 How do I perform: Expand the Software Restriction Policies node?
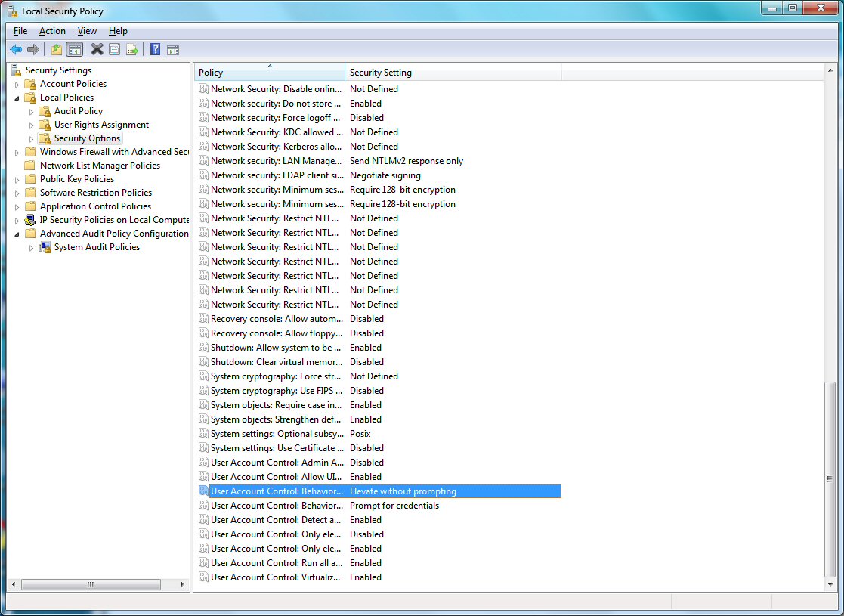[17, 193]
